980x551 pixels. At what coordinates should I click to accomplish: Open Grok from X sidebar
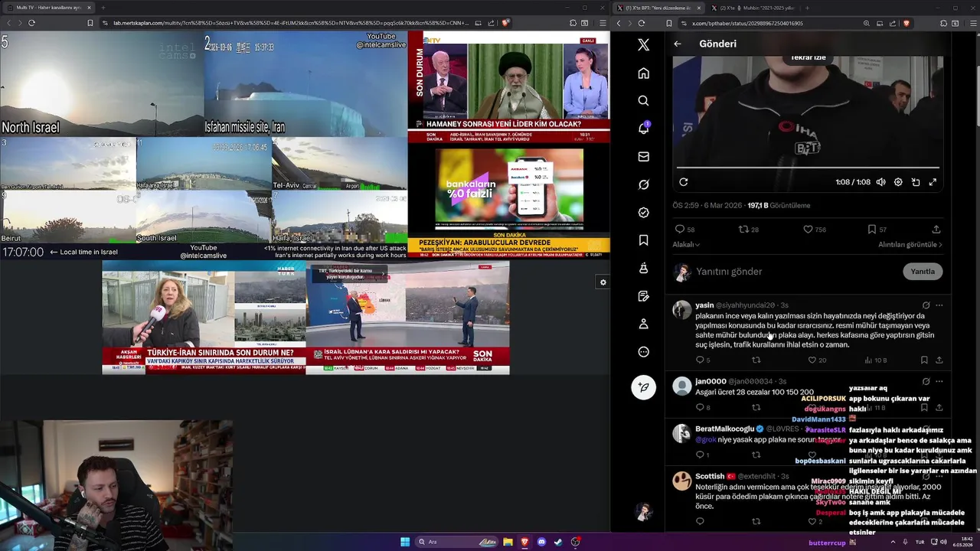[643, 184]
